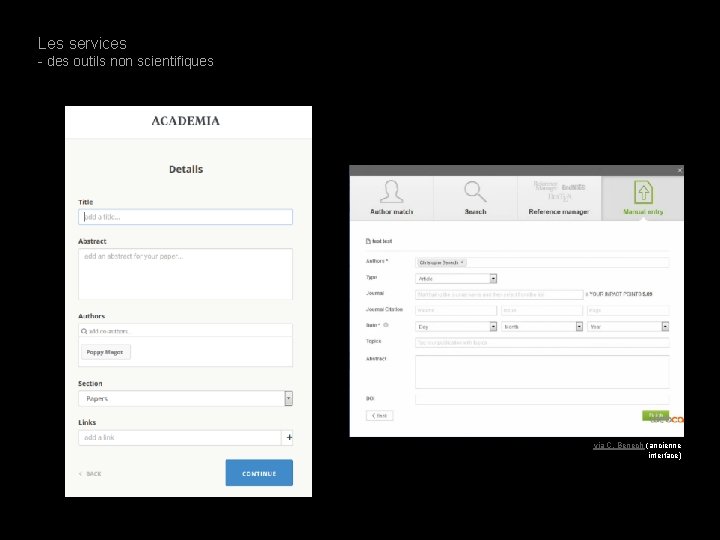This screenshot has width=720, height=540.
Task: Go back using the Back link in Academia
Action: [x=90, y=474]
